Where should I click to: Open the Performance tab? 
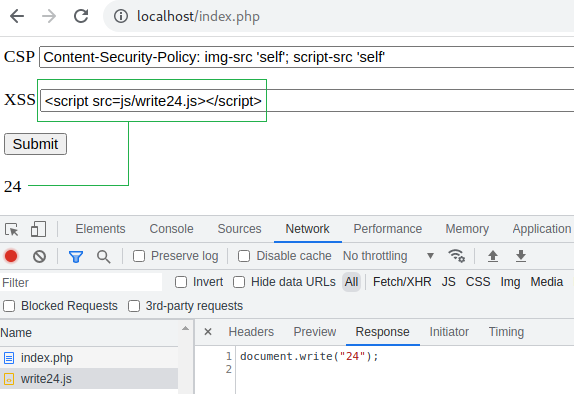pos(388,229)
